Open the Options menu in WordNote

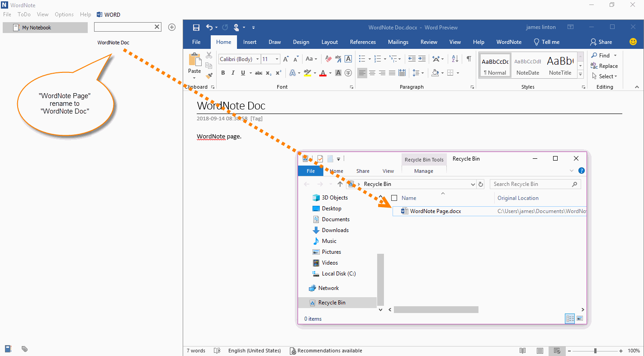[x=64, y=14]
